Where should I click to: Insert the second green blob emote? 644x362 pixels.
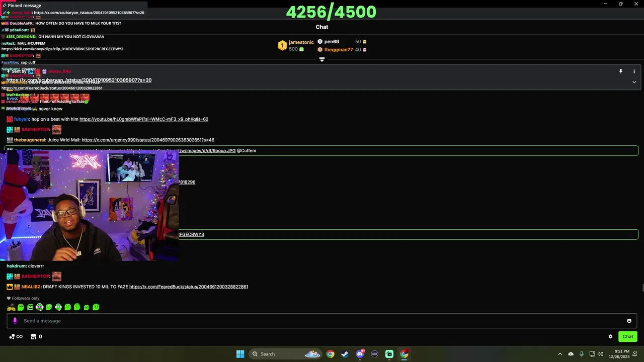point(21,307)
